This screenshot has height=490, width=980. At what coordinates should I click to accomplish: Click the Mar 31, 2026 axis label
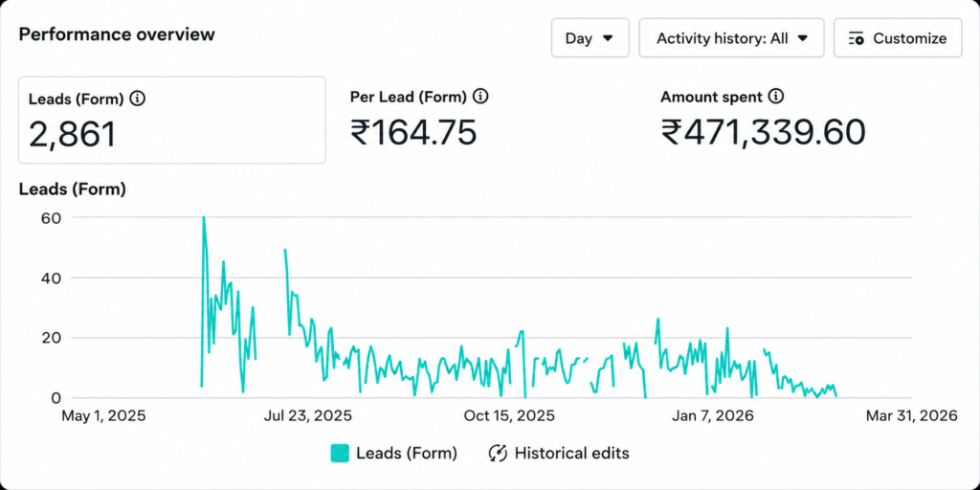click(x=911, y=415)
